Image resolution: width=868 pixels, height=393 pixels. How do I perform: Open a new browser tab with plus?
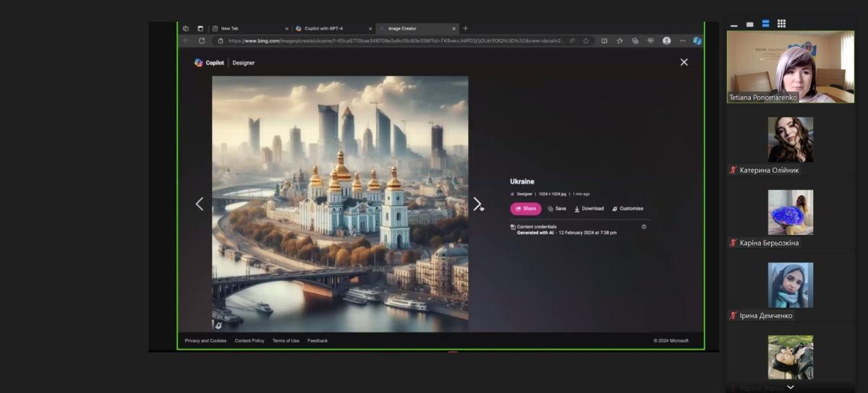click(465, 28)
